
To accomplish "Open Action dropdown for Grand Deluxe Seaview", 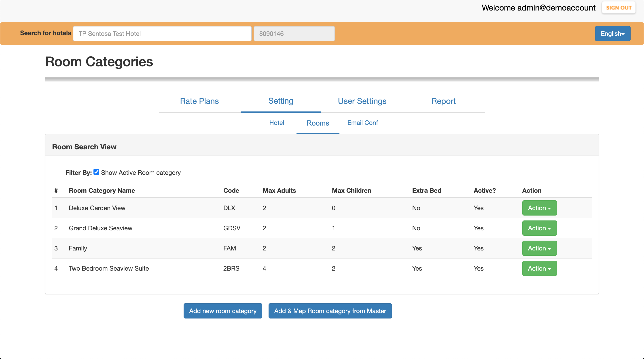I will [539, 228].
